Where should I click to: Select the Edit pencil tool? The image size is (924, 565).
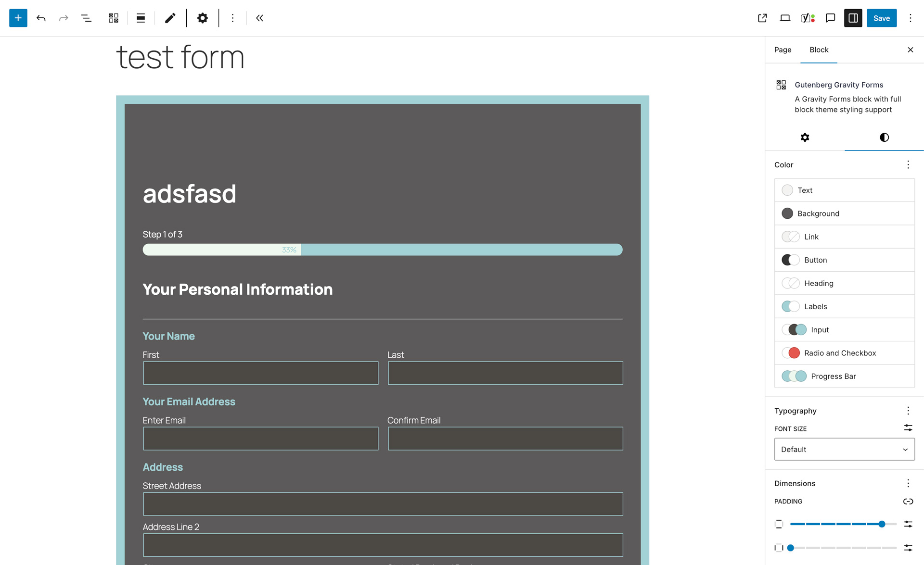170,18
